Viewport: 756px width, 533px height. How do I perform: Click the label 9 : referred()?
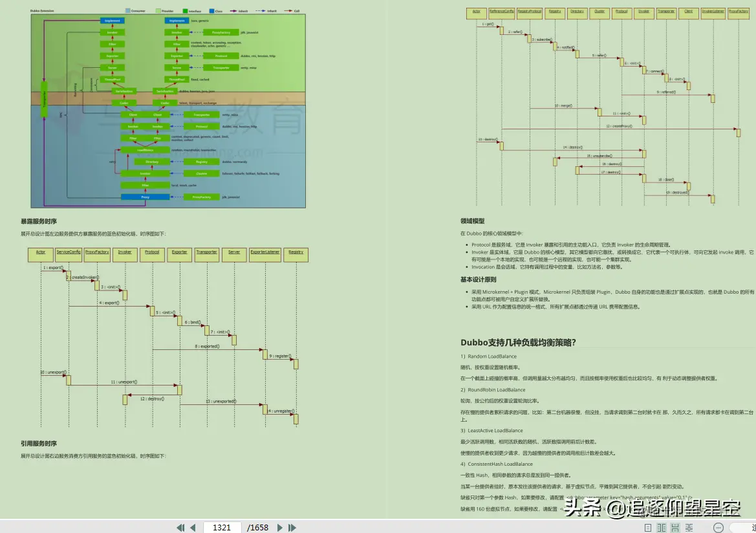[666, 92]
